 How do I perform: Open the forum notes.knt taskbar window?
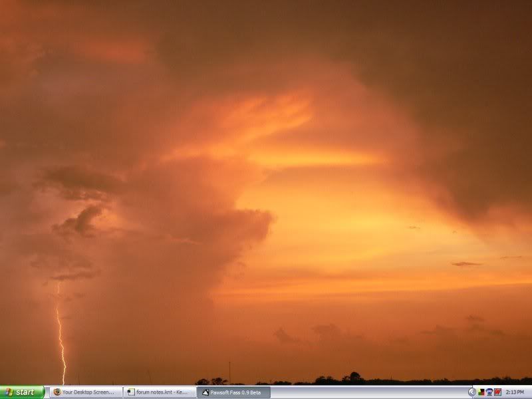pos(160,392)
